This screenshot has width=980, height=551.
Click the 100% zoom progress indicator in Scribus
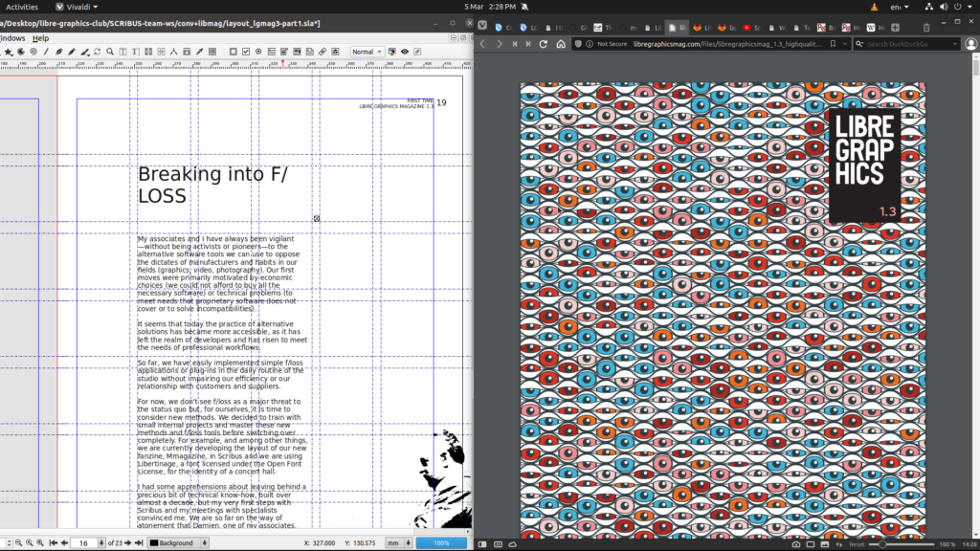(441, 543)
